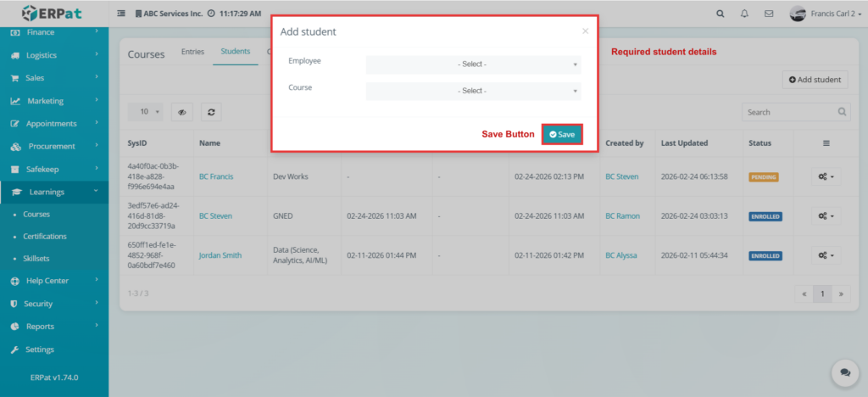Expand the Finance menu chevron
Image resolution: width=868 pixels, height=397 pixels.
point(97,31)
